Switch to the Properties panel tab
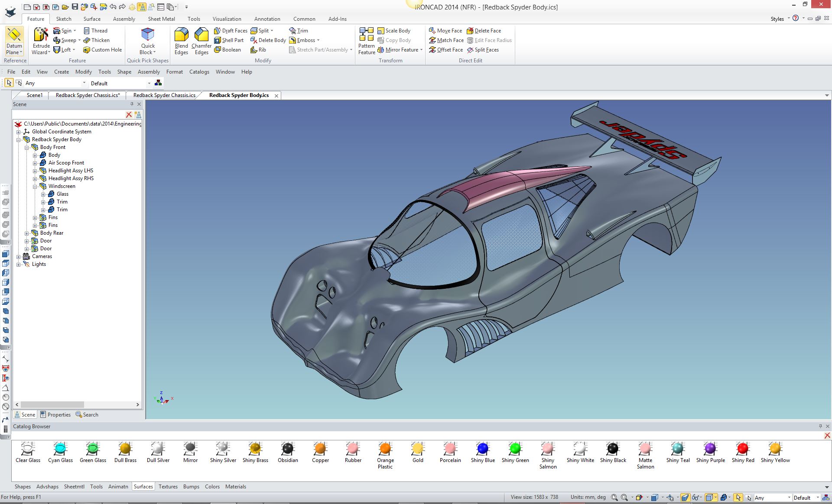The width and height of the screenshot is (832, 504). 55,415
